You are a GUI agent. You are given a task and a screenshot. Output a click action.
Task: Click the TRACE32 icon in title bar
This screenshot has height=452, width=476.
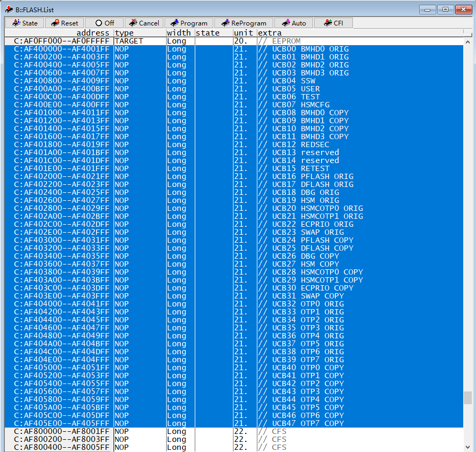[x=9, y=10]
